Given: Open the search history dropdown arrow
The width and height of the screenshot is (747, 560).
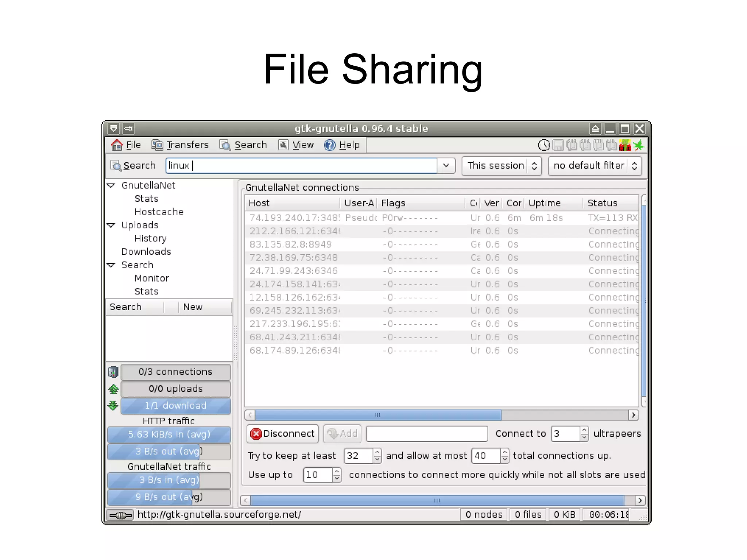Looking at the screenshot, I should pos(446,166).
